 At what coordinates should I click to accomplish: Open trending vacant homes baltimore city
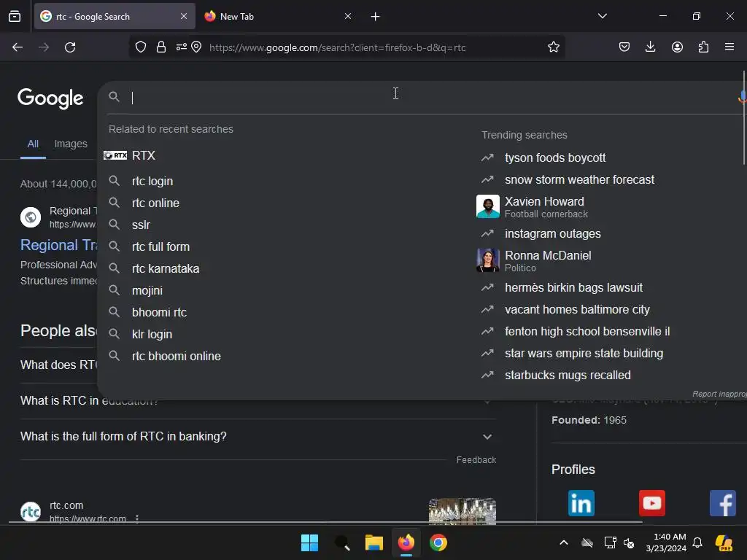pos(577,309)
